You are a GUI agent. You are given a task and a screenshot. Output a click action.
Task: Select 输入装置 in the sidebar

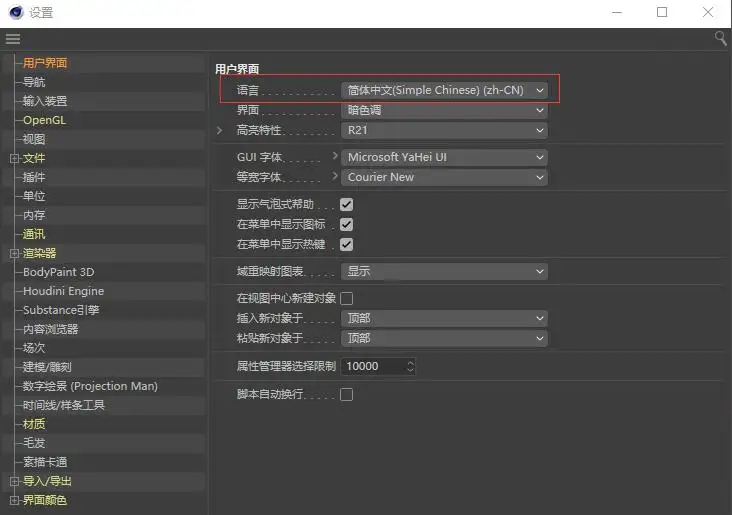(x=45, y=101)
